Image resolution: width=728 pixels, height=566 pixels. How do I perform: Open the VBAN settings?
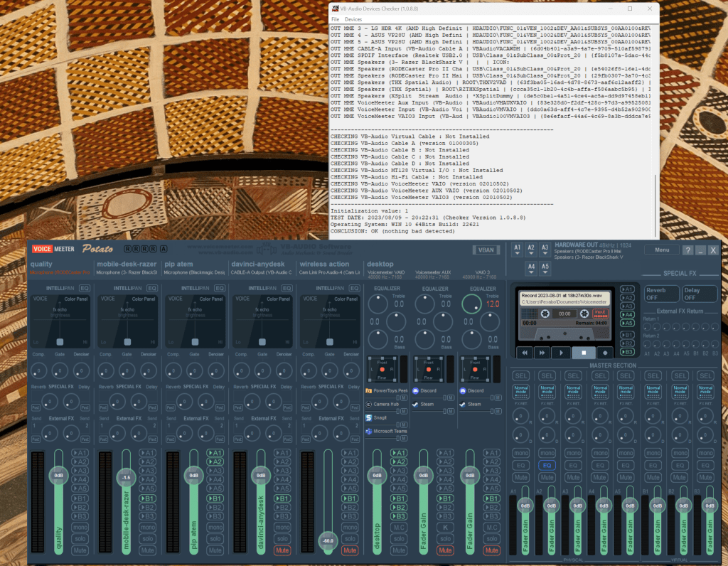click(486, 250)
